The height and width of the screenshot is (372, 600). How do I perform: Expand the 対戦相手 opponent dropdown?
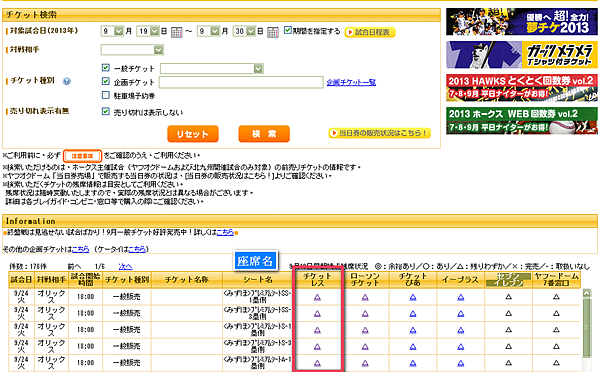point(132,50)
